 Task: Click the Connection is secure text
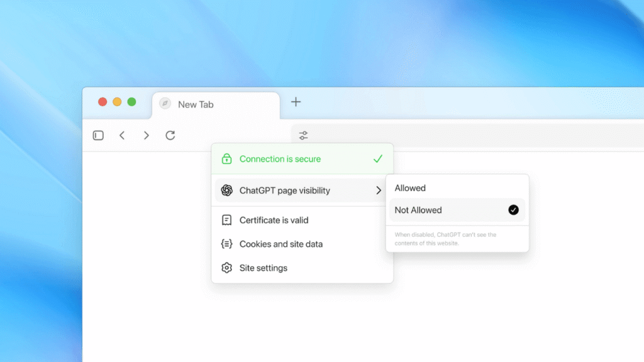click(x=280, y=159)
